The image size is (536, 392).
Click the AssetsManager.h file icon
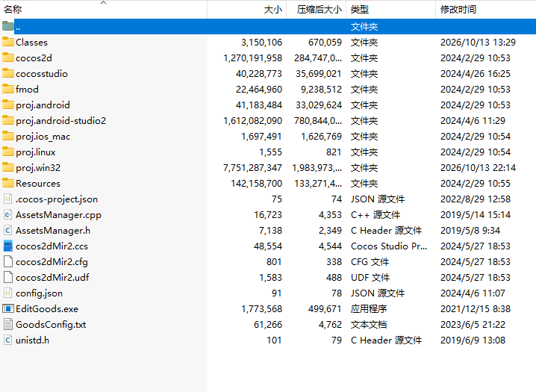8,231
